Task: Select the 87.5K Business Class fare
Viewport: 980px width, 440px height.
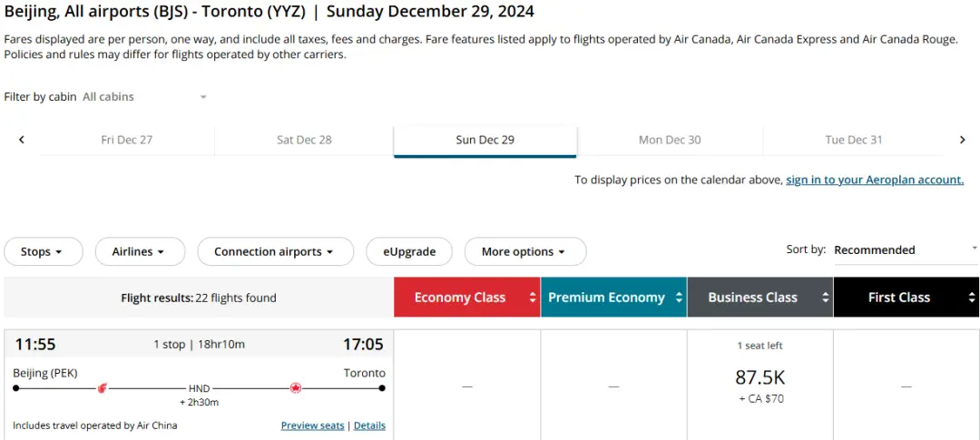Action: point(759,377)
